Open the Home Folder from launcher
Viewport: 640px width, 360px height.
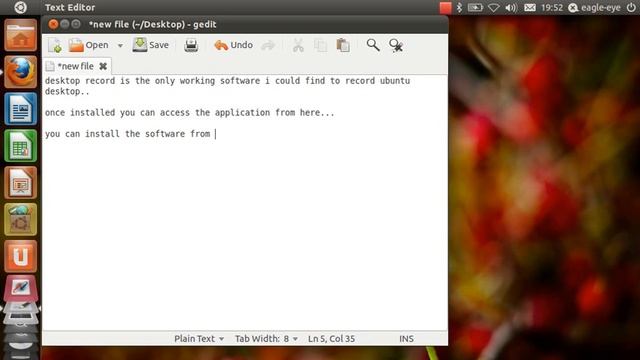(20, 36)
